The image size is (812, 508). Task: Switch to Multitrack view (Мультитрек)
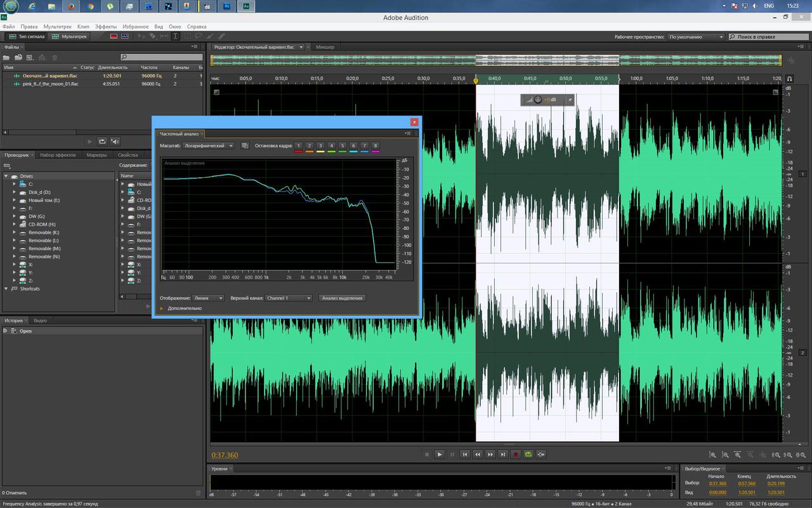70,36
